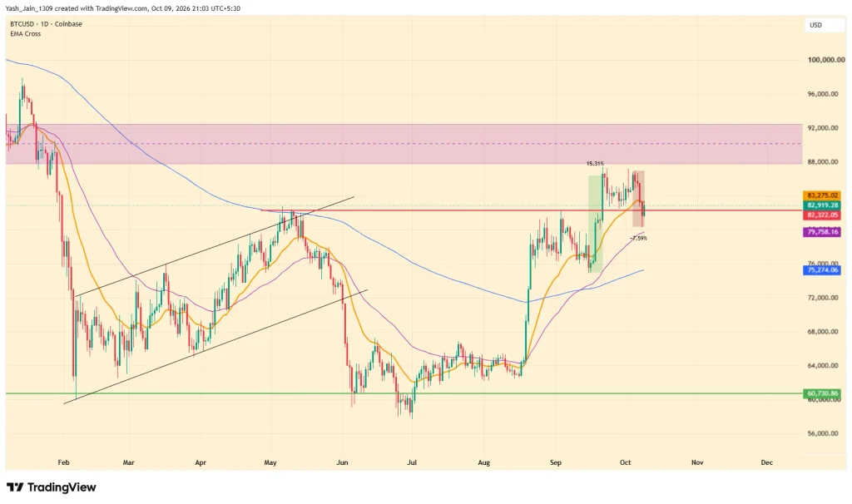Click the Yash_Jain_1309 created with TradingView.com caption
852x504 pixels.
pos(123,8)
